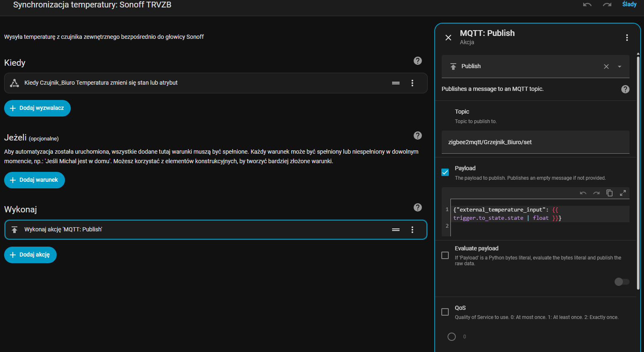The height and width of the screenshot is (352, 644).
Task: Open help for the Kiedy section
Action: (x=418, y=61)
